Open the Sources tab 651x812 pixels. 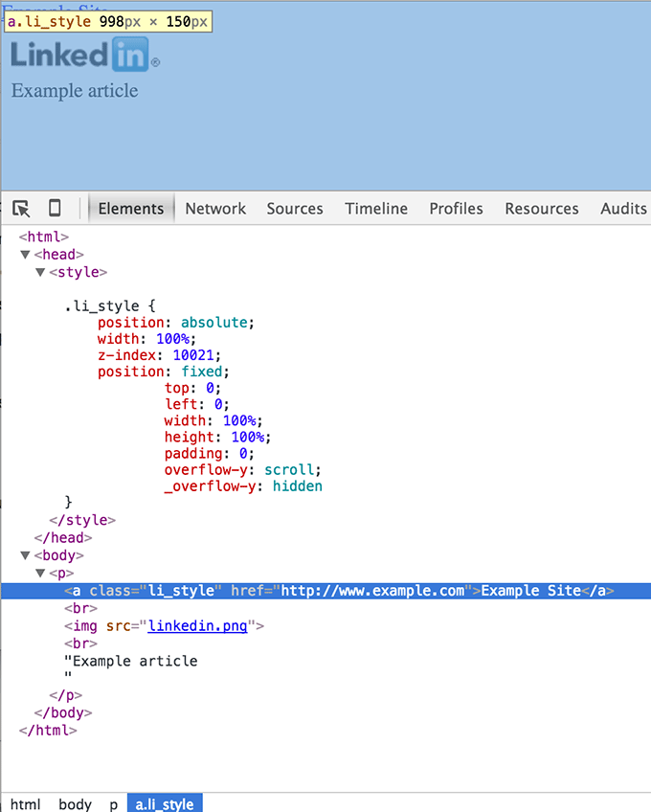(x=295, y=208)
